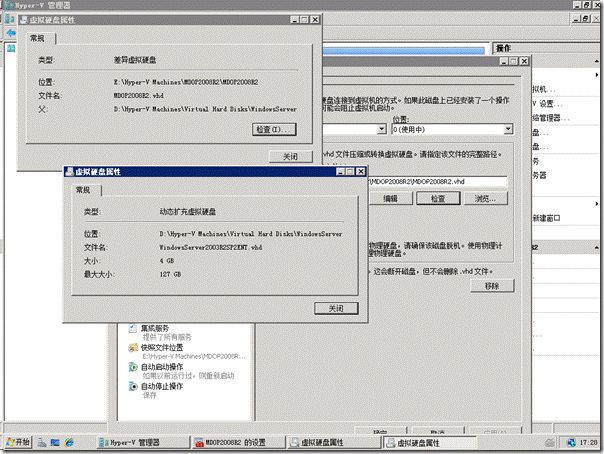Image resolution: width=604 pixels, height=454 pixels.
Task: Click the 开始 Start button
Action: click(x=18, y=442)
